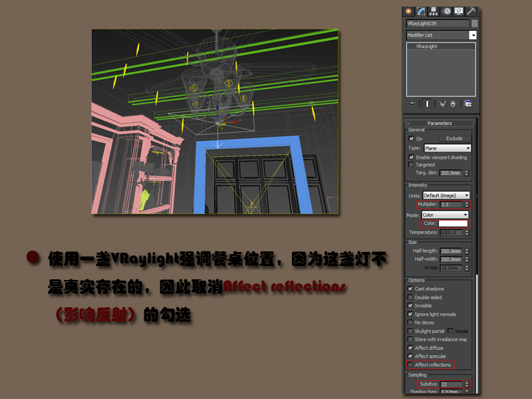Click the Targ. dist value field
This screenshot has height=399, width=532.
tap(451, 173)
